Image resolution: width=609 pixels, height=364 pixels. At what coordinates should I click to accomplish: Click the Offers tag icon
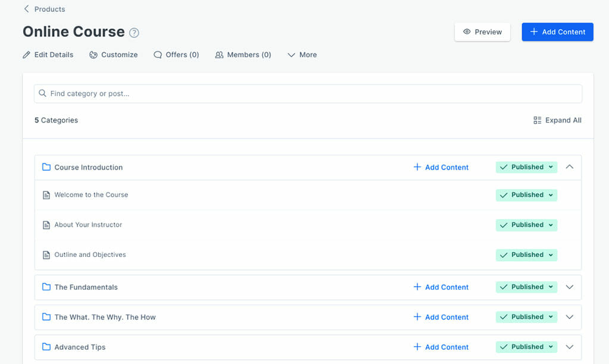(x=158, y=55)
